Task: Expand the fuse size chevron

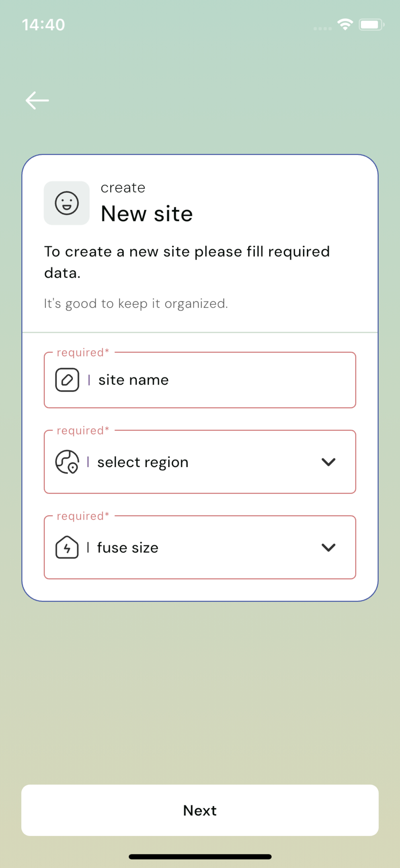Action: pos(328,547)
